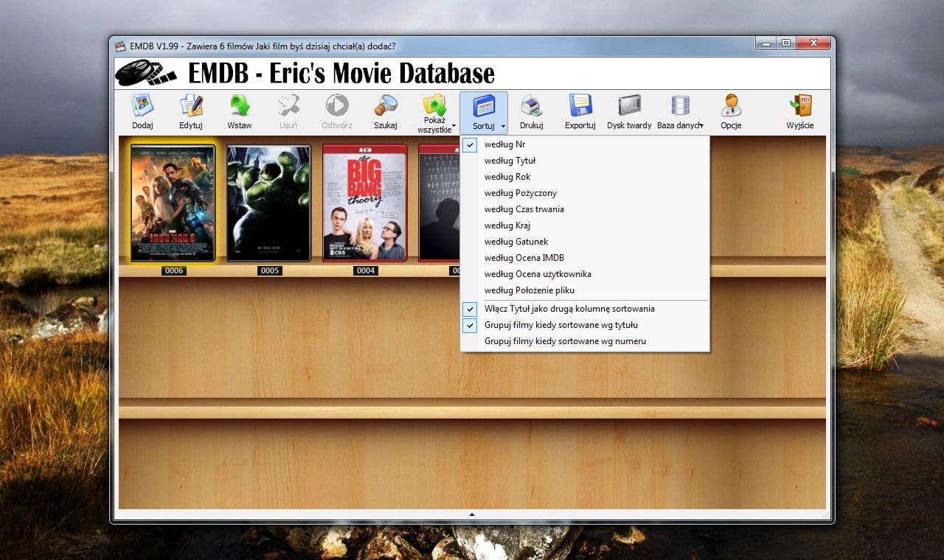Expand the Baza danych dropdown arrow
The height and width of the screenshot is (560, 944).
701,125
